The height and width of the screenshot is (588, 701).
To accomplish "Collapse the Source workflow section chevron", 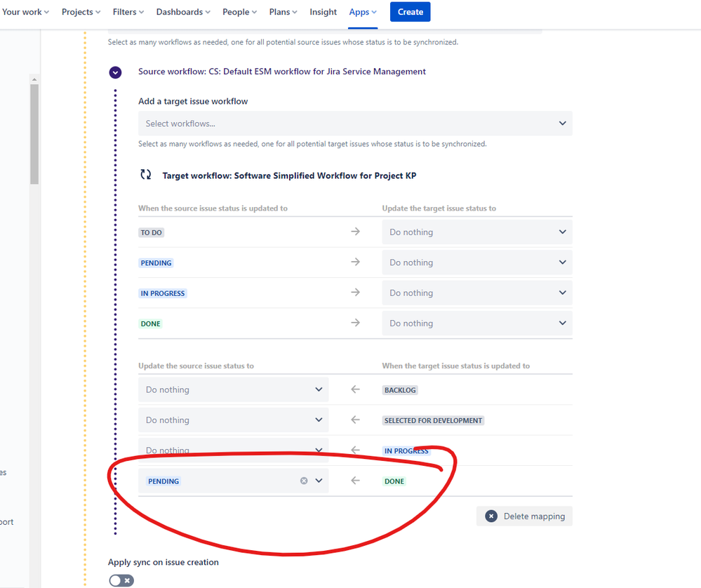I will 115,72.
